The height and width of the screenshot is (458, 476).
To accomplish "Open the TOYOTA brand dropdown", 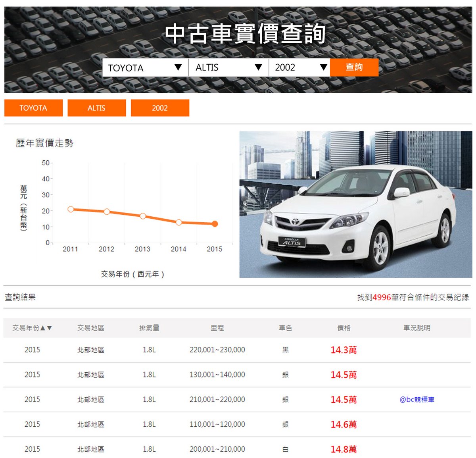I will tap(145, 67).
